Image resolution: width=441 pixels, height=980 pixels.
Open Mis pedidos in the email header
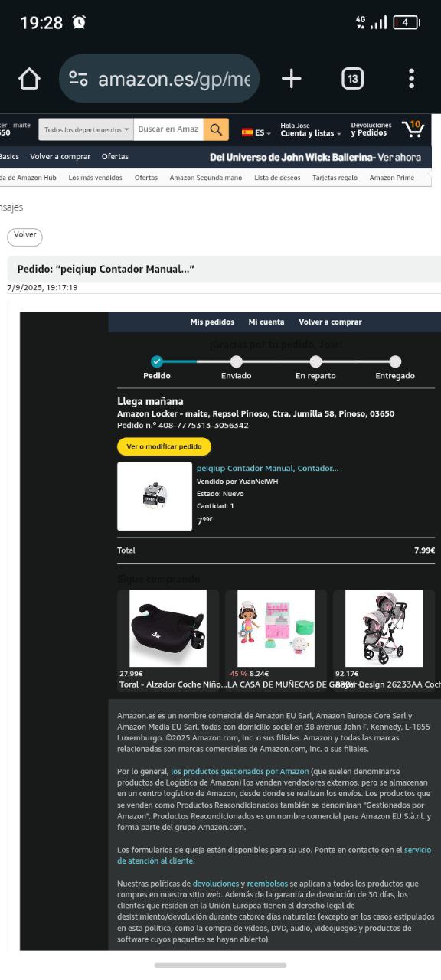(x=212, y=322)
